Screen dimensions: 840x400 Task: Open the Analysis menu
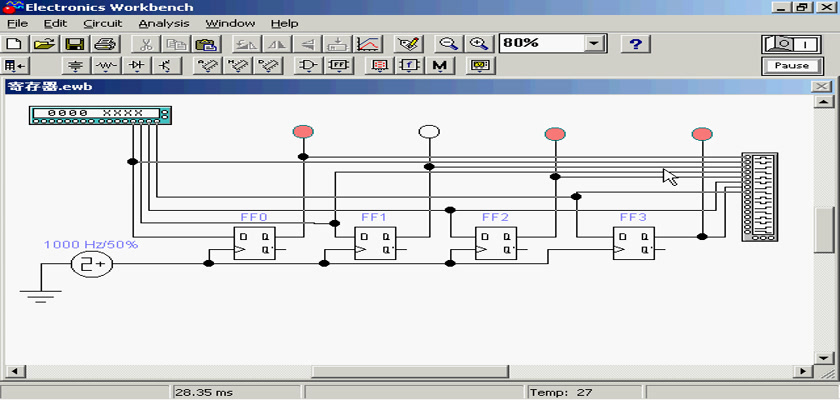point(163,22)
